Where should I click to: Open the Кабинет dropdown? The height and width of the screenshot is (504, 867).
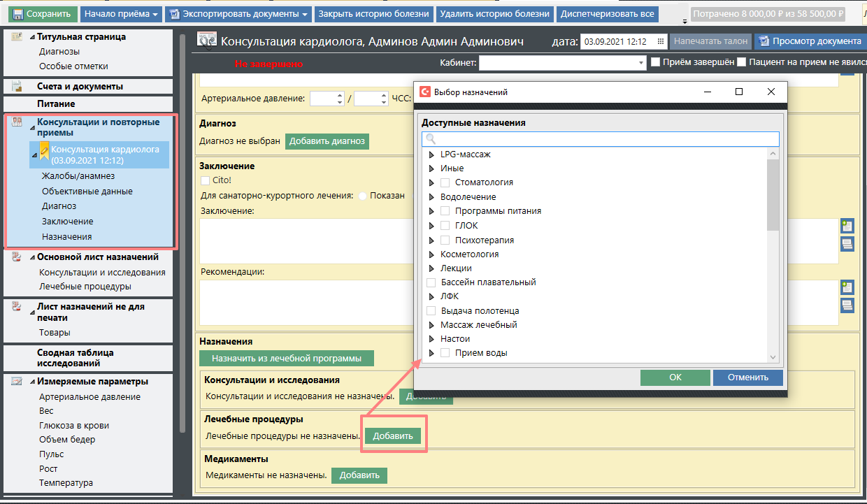pos(641,63)
